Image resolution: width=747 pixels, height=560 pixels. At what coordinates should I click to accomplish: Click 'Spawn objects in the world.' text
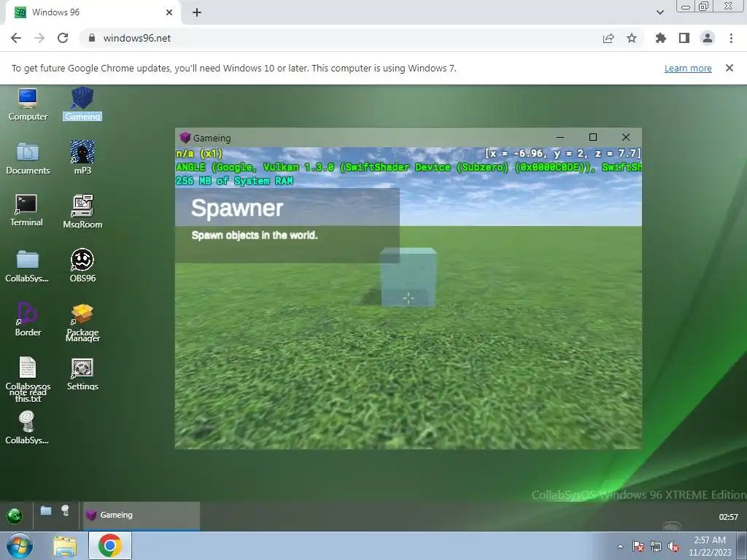[255, 236]
